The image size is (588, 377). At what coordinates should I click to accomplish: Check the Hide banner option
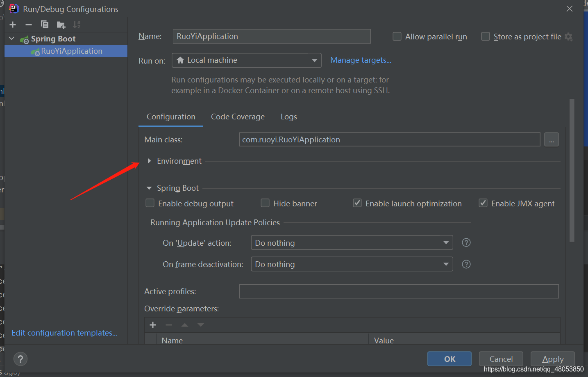point(265,203)
